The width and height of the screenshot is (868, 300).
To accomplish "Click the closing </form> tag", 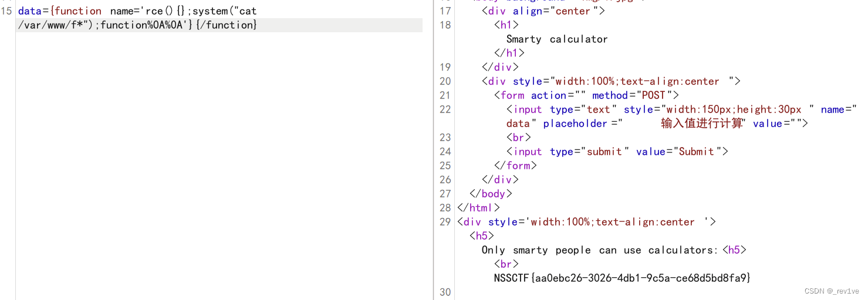I will tap(516, 166).
